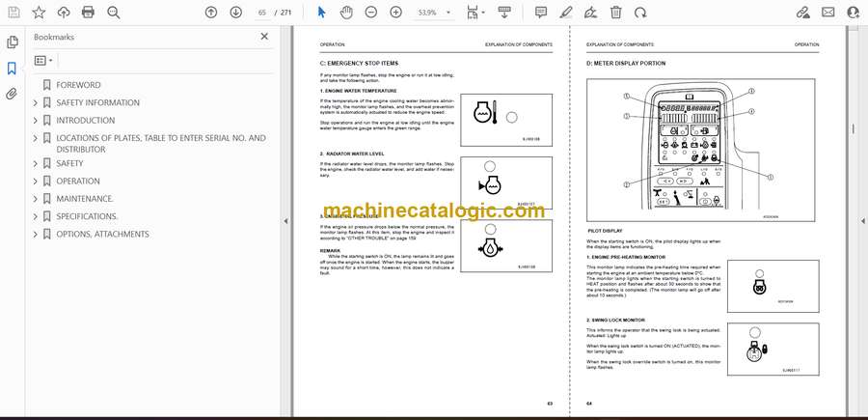868x420 pixels.
Task: Upload the file to cloud storage
Action: click(64, 13)
